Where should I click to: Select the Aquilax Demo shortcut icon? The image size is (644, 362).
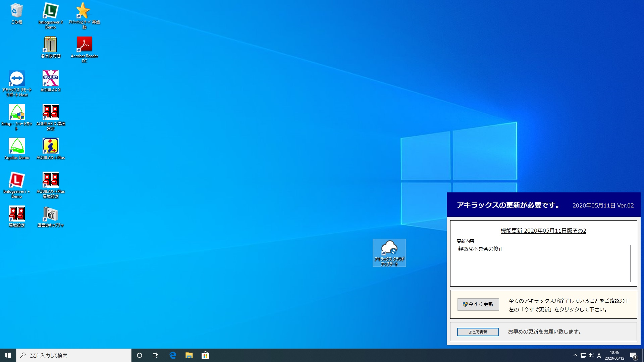tap(16, 146)
